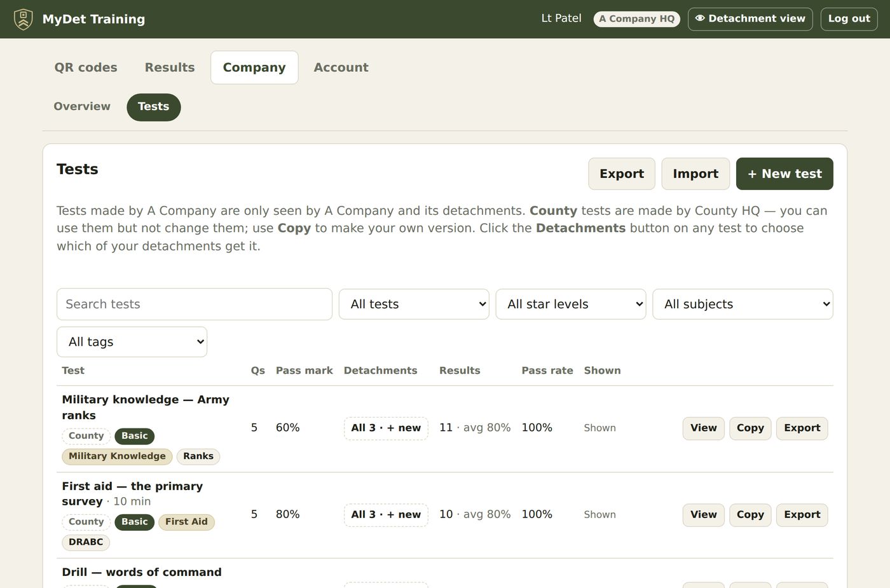This screenshot has width=890, height=588.
Task: Copy the First aid primary survey test
Action: coord(750,515)
